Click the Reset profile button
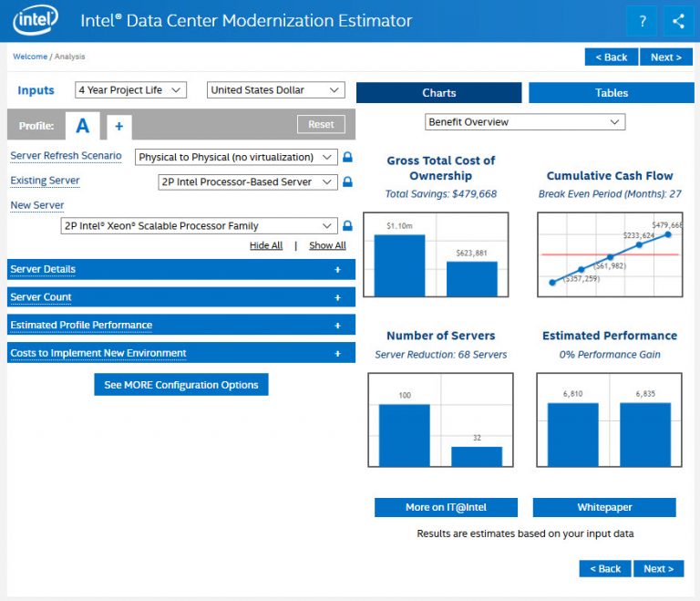 [321, 124]
